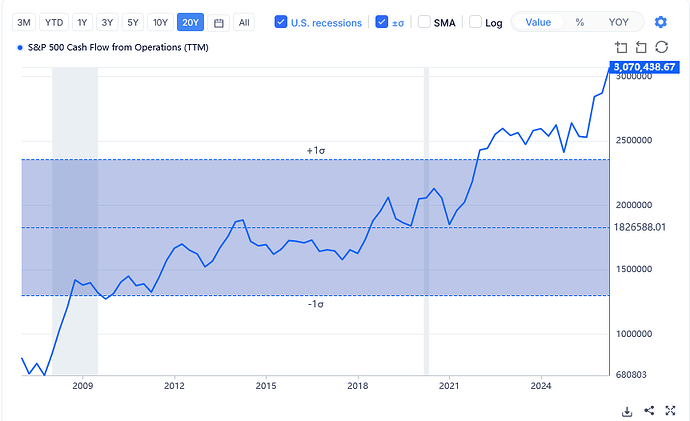Click the zoom-out icon above chart
The image size is (690, 421).
[641, 47]
